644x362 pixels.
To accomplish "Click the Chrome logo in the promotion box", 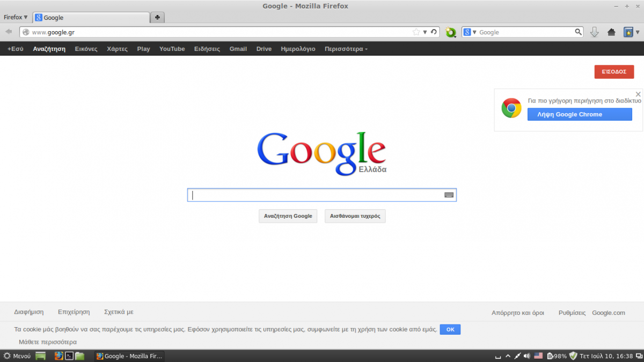I will tap(511, 108).
